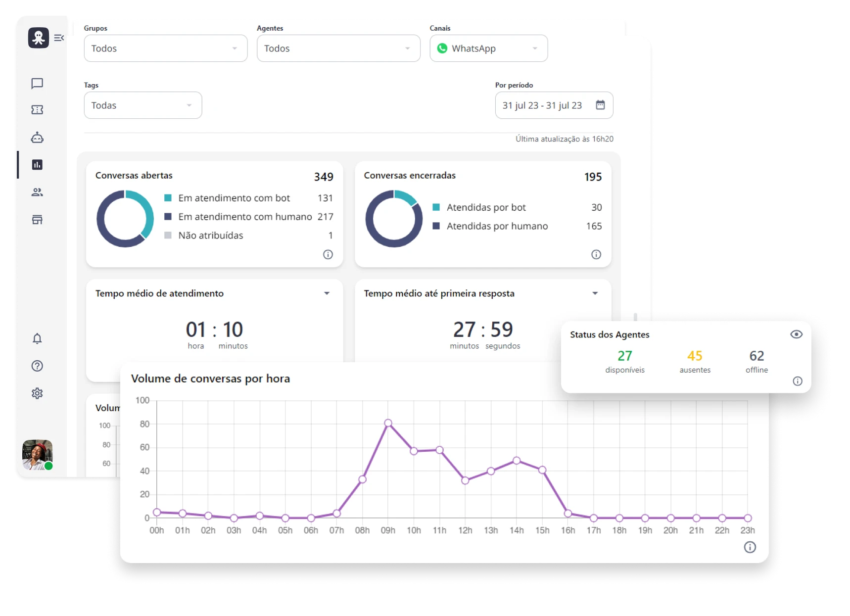Collapse the sidebar menu toggle

click(x=59, y=38)
